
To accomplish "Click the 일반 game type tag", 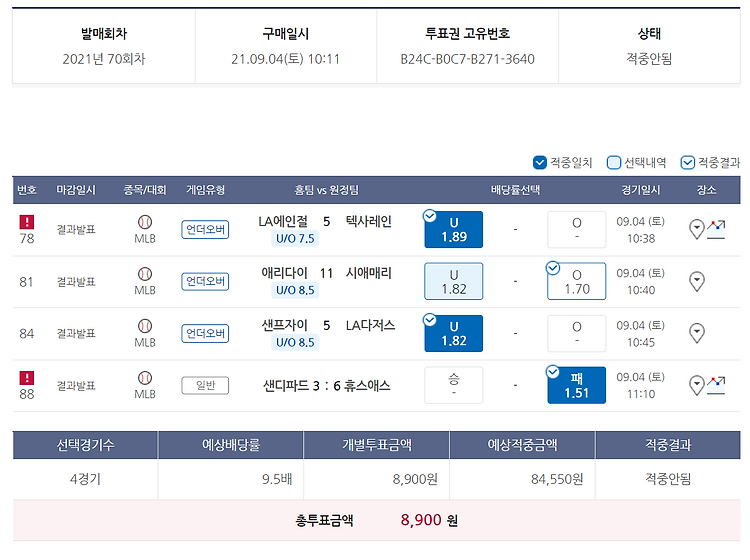I will (205, 385).
